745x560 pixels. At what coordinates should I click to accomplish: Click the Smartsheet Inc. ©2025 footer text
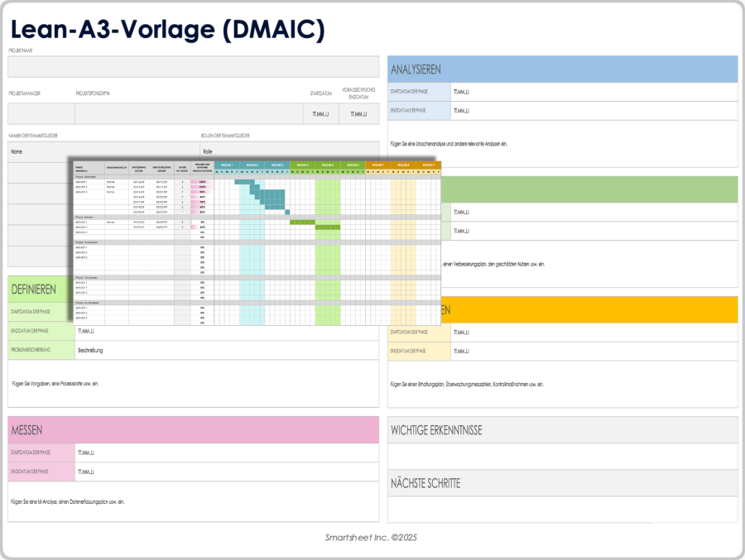tap(371, 538)
